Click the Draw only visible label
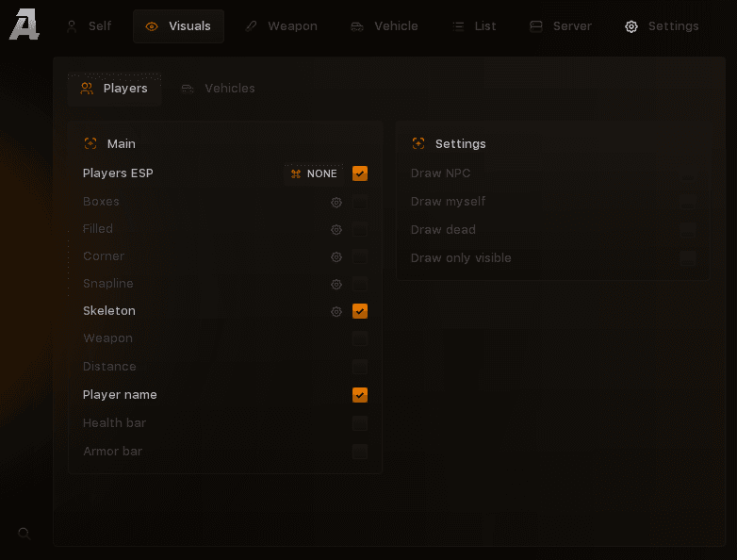 [x=461, y=258]
